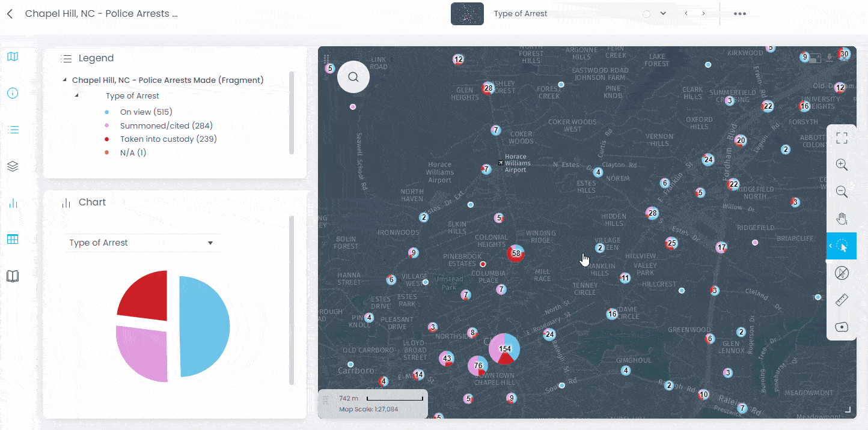Open the chart Type of Arrest dropdown

pos(142,243)
